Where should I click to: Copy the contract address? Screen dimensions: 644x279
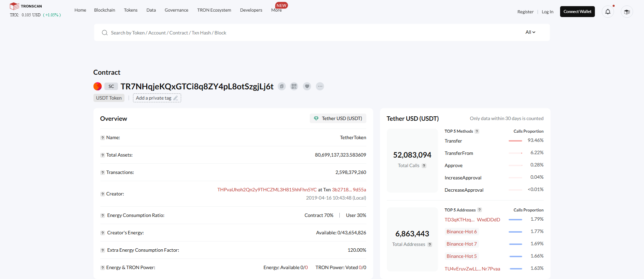(x=281, y=86)
